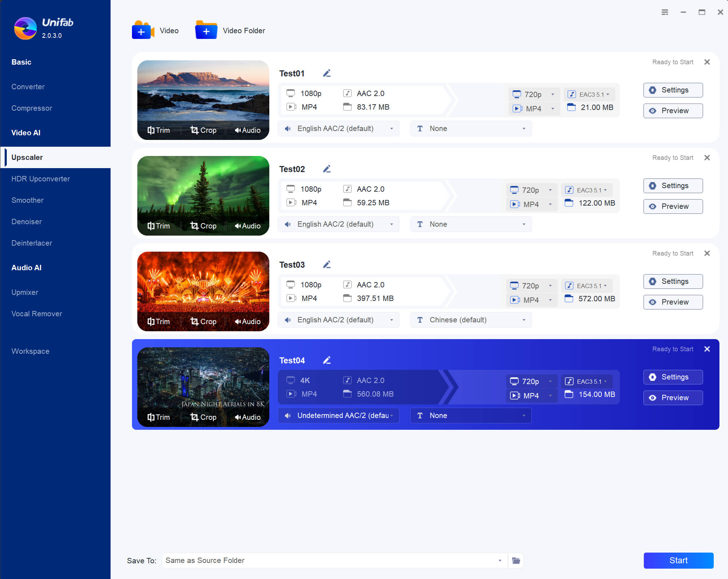Open the Save To folder dropdown
728x579 pixels.
(x=500, y=560)
